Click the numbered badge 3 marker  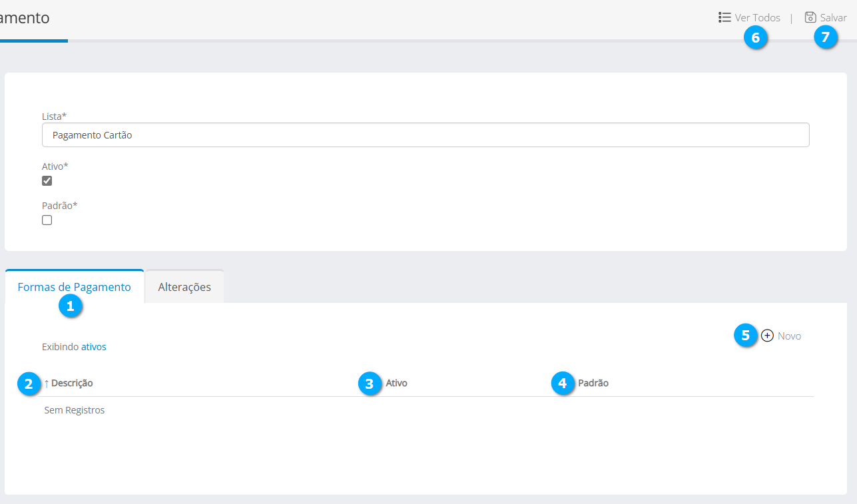point(369,383)
